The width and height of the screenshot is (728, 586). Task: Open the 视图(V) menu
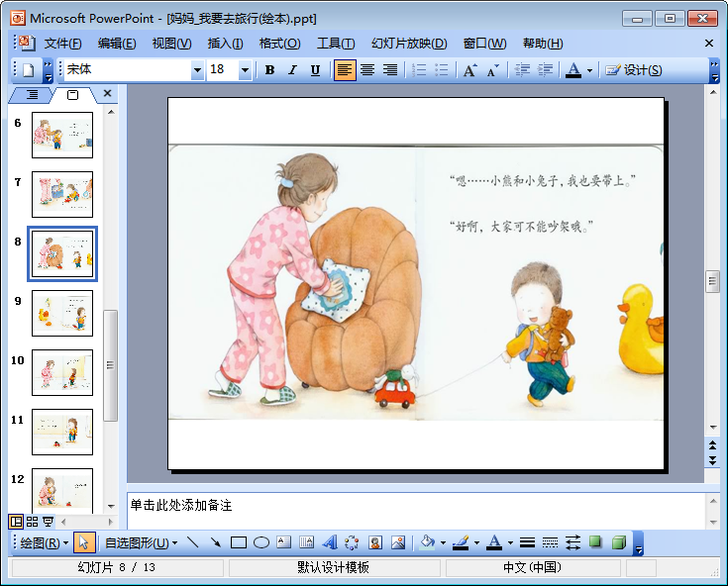coord(171,44)
